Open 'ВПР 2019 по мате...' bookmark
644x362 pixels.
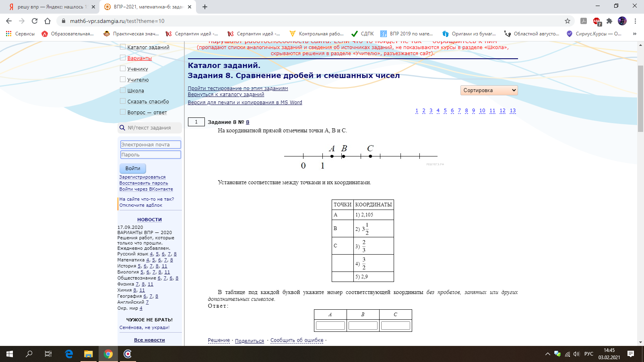point(407,34)
